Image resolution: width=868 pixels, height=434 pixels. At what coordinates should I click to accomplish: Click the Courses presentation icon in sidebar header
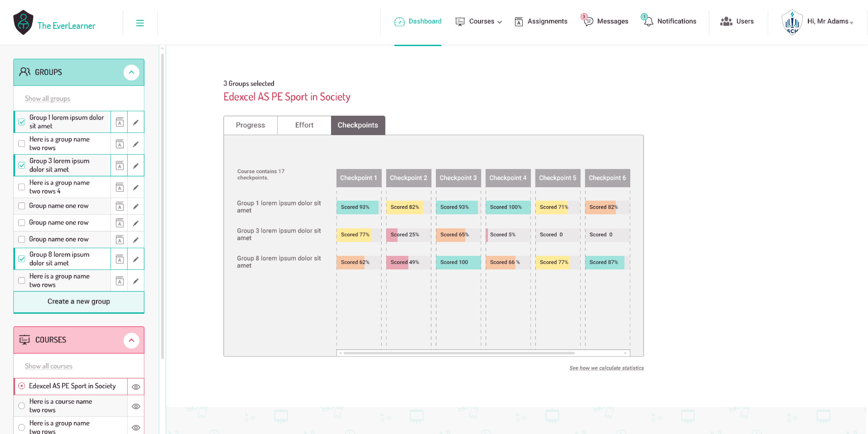tap(25, 340)
